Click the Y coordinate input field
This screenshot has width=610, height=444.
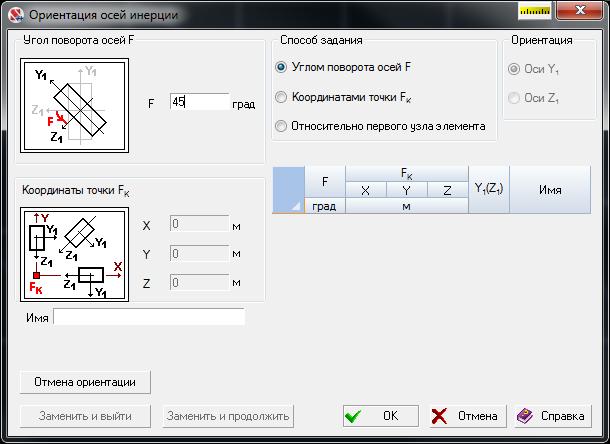(x=200, y=253)
